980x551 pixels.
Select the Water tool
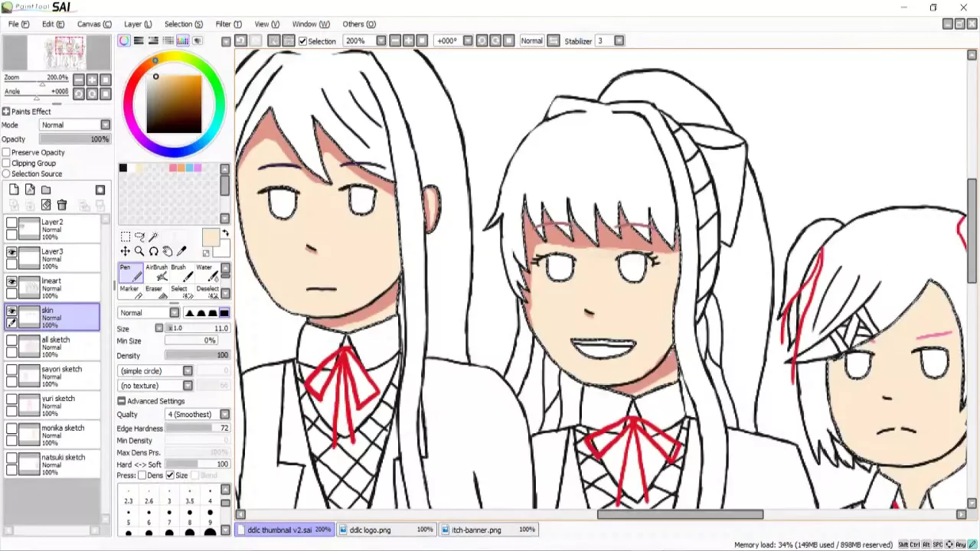click(x=206, y=272)
